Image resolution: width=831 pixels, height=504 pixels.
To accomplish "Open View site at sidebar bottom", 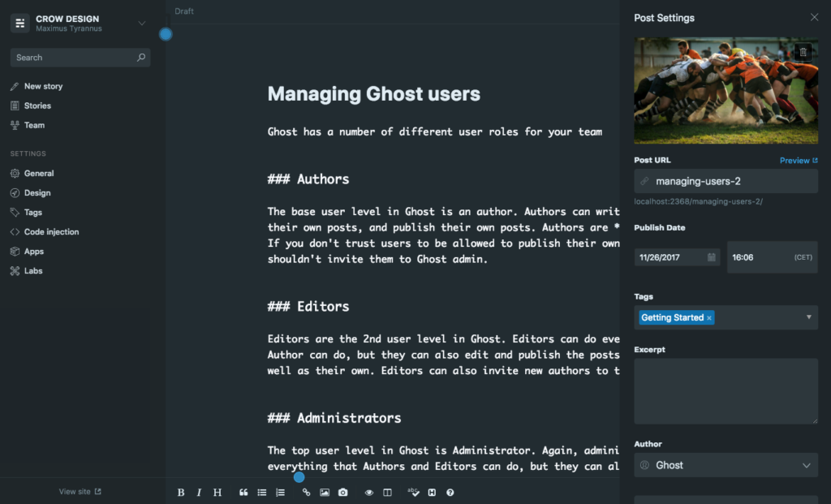I will [79, 491].
